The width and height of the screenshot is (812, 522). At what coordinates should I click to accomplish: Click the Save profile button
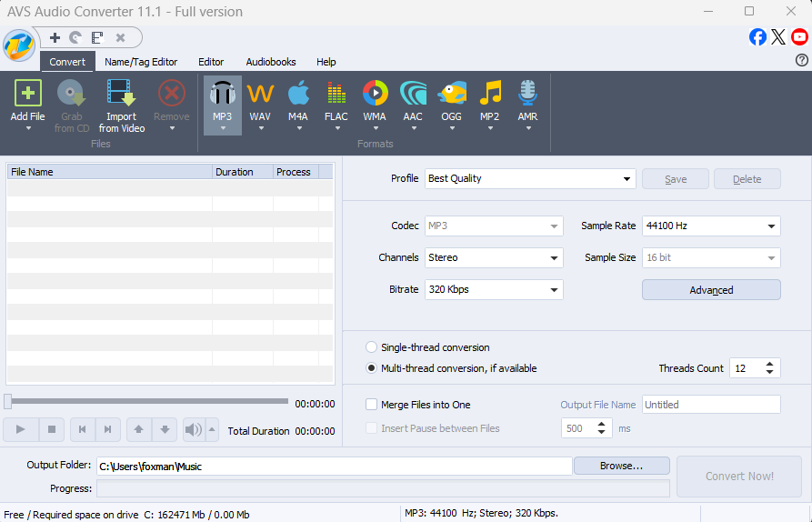coord(676,179)
